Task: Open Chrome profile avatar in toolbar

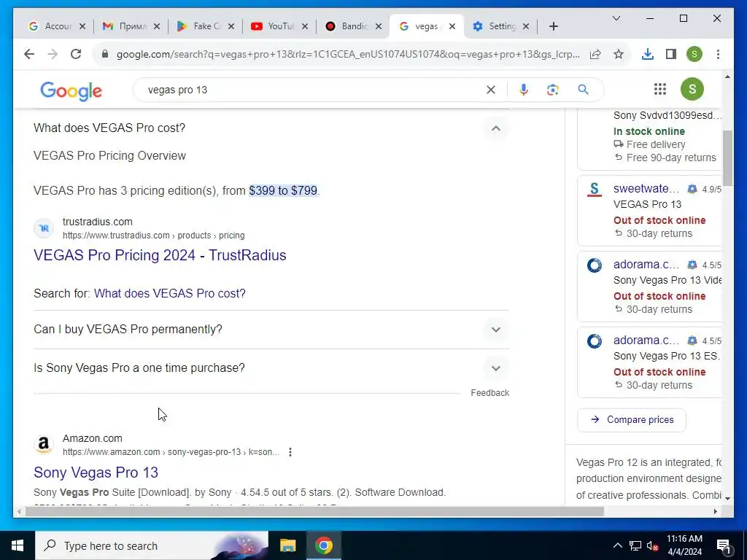Action: (694, 54)
